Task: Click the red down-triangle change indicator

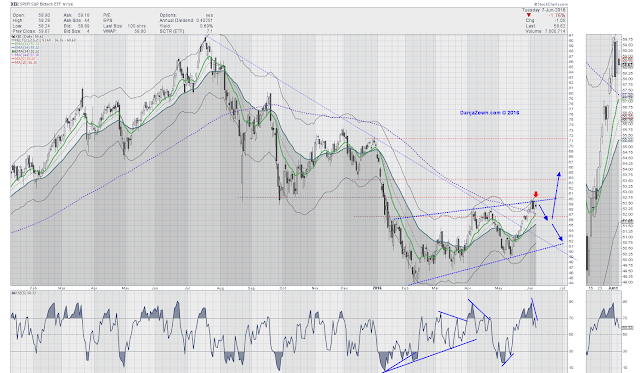Action: 529,15
